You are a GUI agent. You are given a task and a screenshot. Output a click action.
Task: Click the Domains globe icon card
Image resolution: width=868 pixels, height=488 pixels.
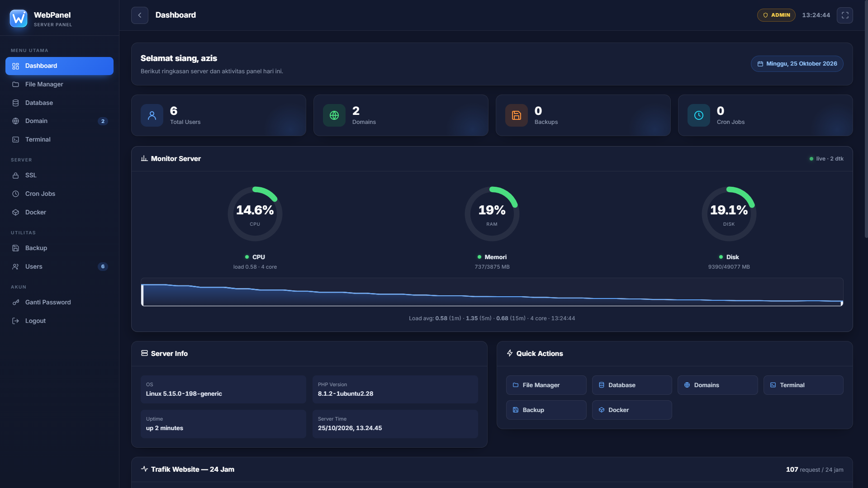click(x=334, y=115)
